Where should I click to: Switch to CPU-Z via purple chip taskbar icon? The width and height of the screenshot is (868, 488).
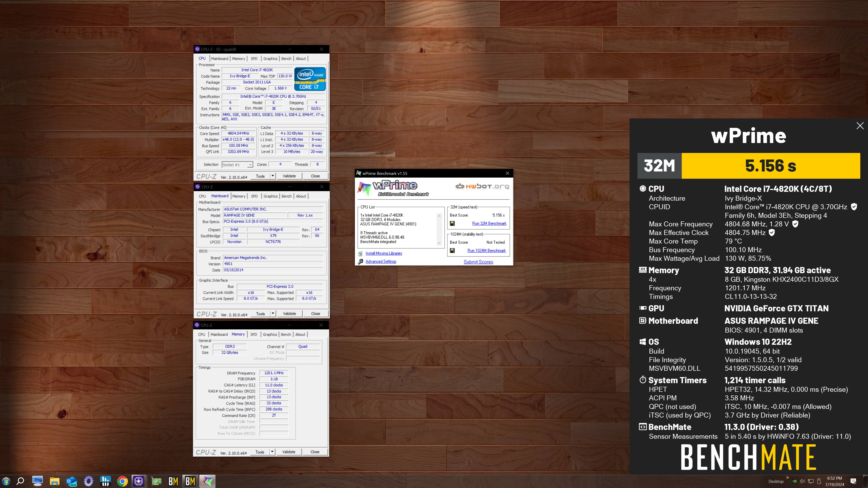point(139,481)
